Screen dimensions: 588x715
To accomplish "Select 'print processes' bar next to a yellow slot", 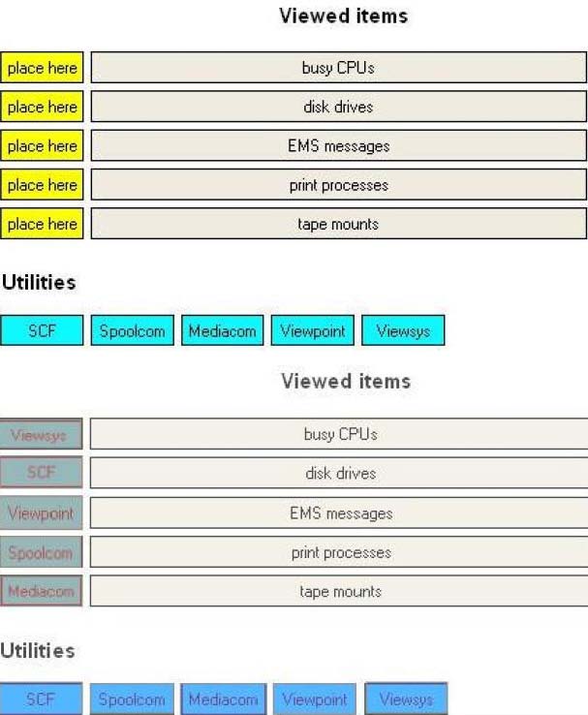I will 339,185.
